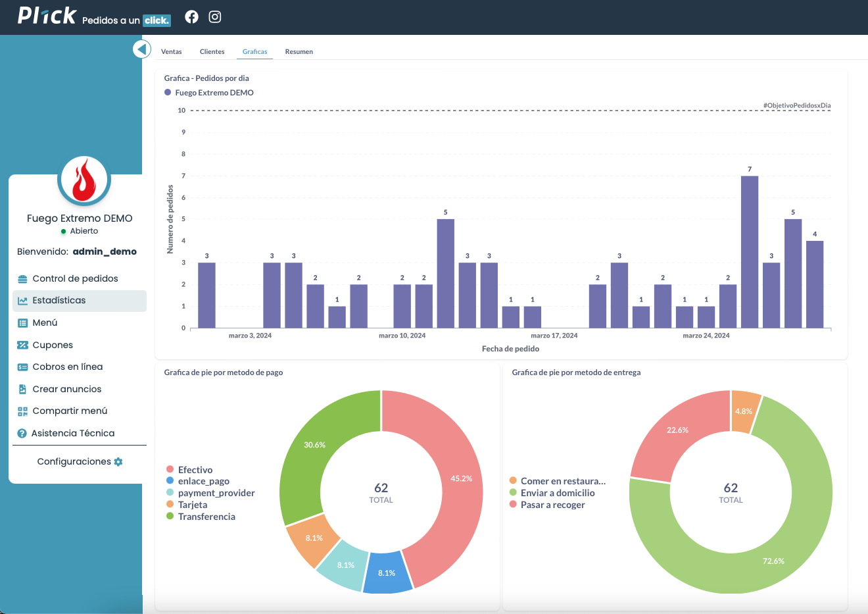The image size is (868, 614).
Task: Open Configuraciones settings
Action: 80,462
